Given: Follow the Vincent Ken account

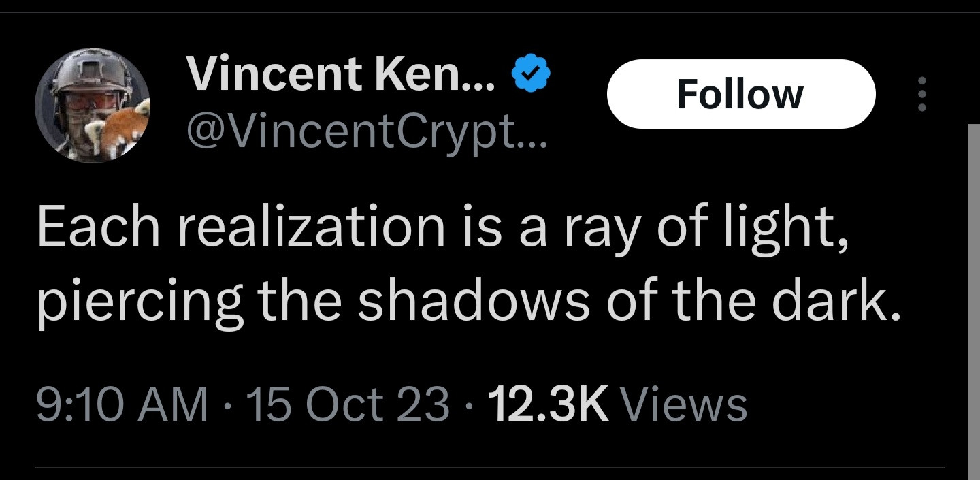Looking at the screenshot, I should [740, 94].
